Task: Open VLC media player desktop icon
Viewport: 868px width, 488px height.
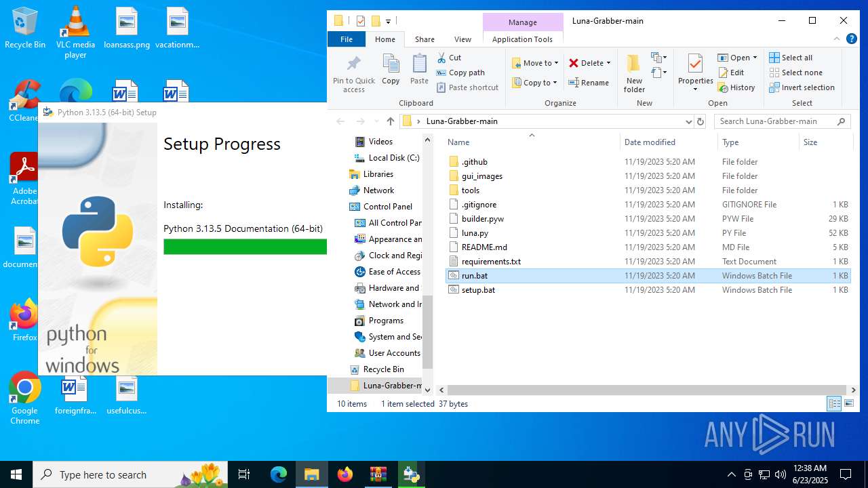Action: click(x=75, y=33)
